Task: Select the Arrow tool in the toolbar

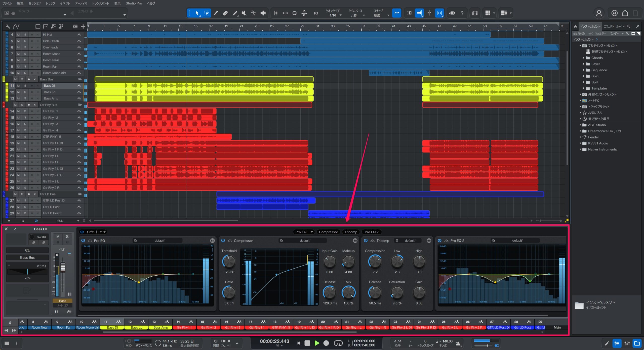Action: [x=197, y=13]
